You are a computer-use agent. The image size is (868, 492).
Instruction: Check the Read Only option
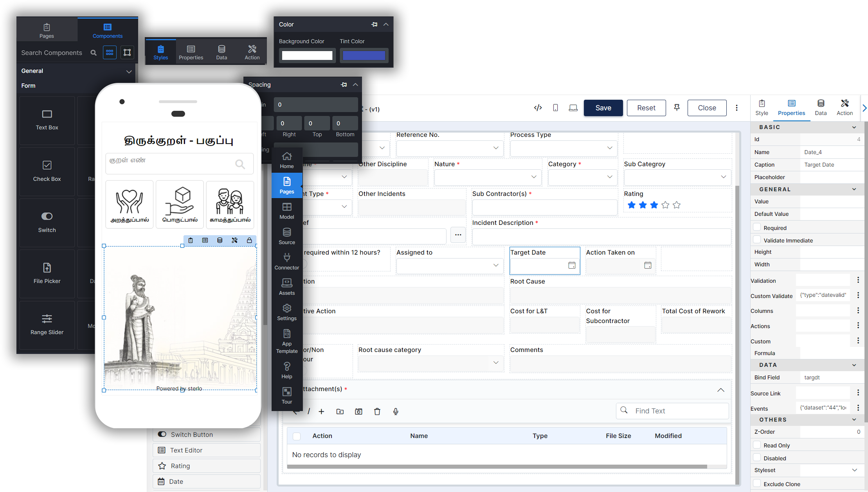pyautogui.click(x=757, y=445)
